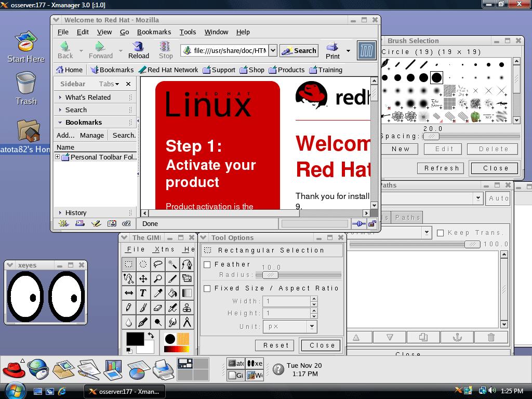Open the Print button dropdown arrow
The image size is (532, 399).
(x=348, y=51)
